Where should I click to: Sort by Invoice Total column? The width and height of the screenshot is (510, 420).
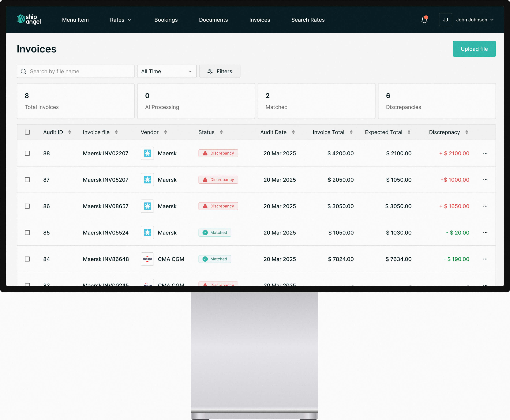tap(351, 132)
